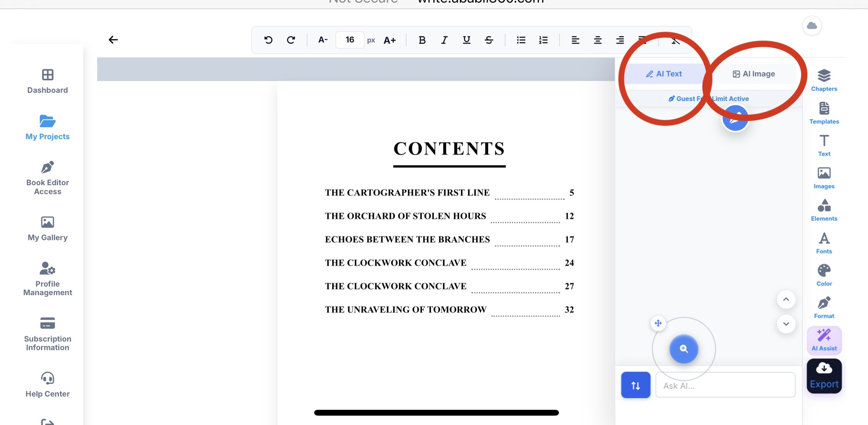The height and width of the screenshot is (425, 868).
Task: Insert a numbered list
Action: click(543, 40)
